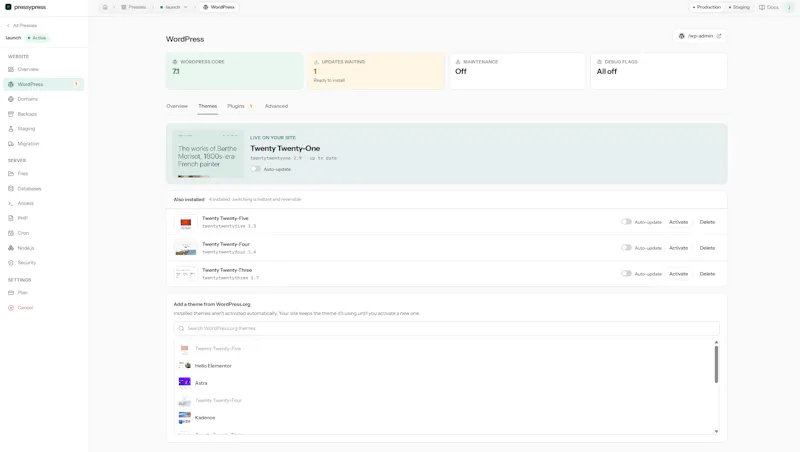Image resolution: width=800 pixels, height=452 pixels.
Task: Switch to Staging environment
Action: pyautogui.click(x=739, y=7)
